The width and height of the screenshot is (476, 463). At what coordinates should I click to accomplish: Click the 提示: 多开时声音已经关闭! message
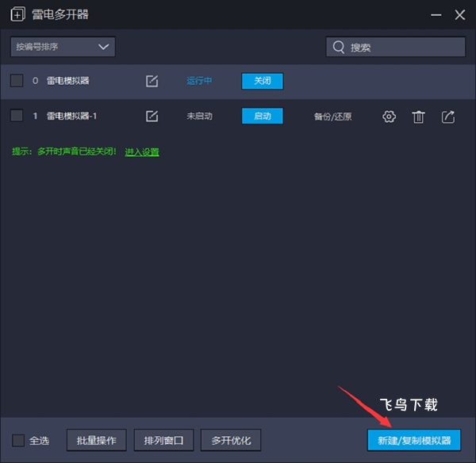64,151
